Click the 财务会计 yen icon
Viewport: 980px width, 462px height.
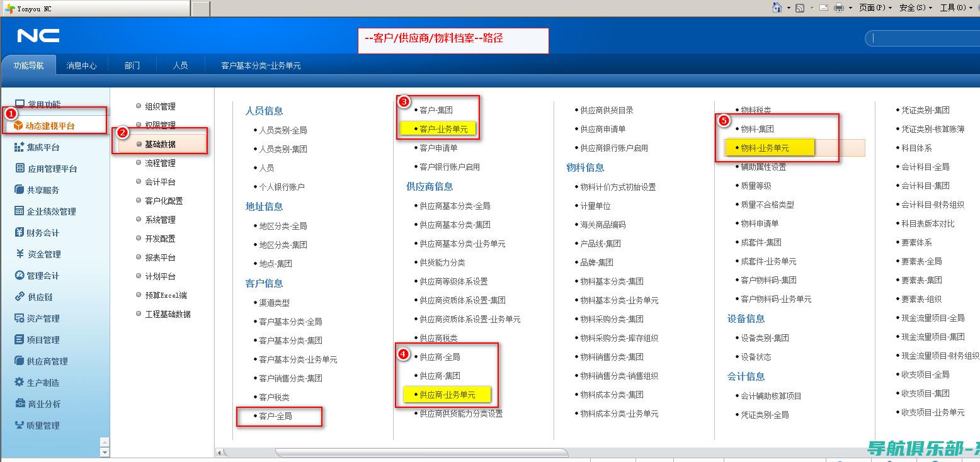(x=20, y=232)
